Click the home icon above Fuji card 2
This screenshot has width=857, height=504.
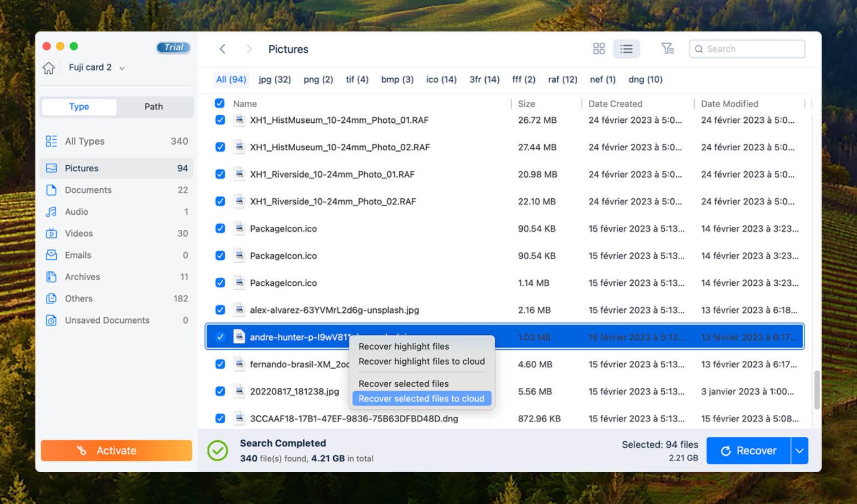[x=48, y=67]
